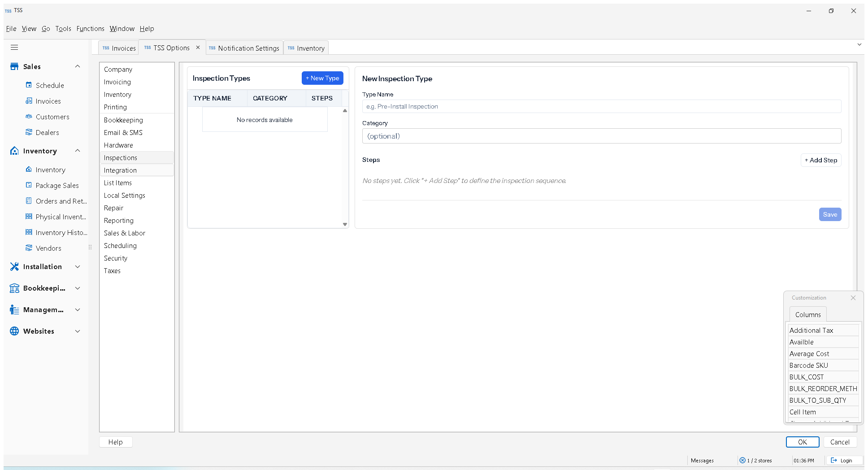The image size is (868, 470).
Task: Click scroll-down arrow in Inspection Types list
Action: coord(345,224)
